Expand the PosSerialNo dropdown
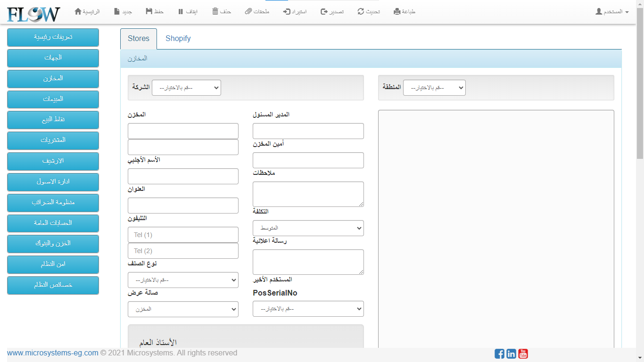Image resolution: width=644 pixels, height=362 pixels. point(308,309)
